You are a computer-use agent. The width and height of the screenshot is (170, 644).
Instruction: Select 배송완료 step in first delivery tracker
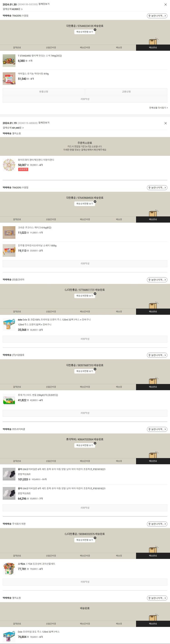click(153, 48)
